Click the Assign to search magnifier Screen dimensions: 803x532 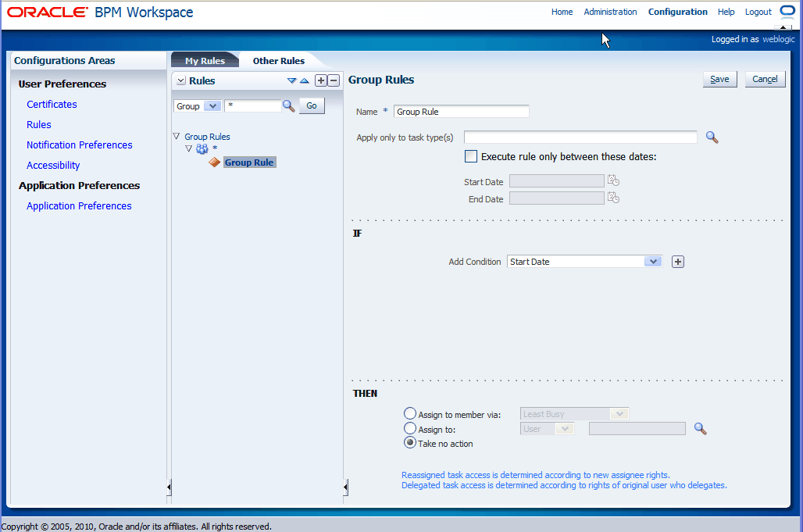tap(700, 429)
